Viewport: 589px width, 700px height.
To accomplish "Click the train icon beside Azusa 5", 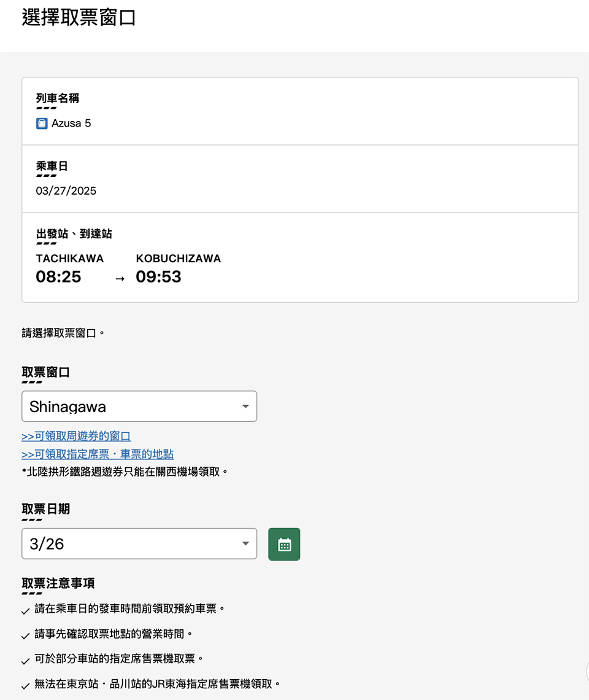I will pyautogui.click(x=42, y=123).
